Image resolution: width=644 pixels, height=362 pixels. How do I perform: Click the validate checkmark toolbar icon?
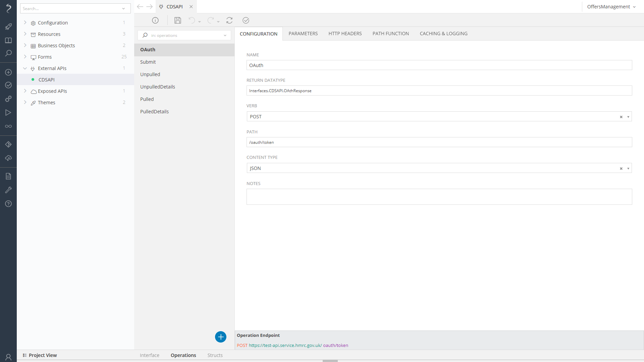click(x=246, y=20)
